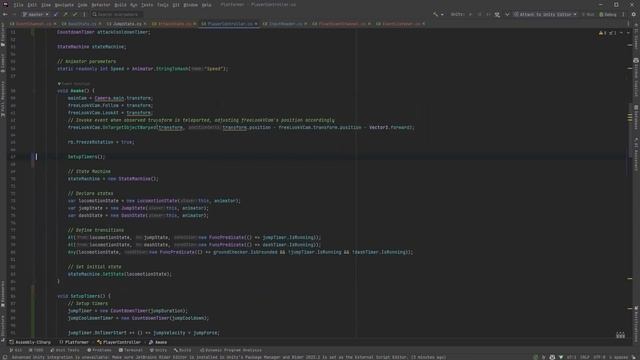Click the git push arrow icon
This screenshot has height=360, width=640.
tap(66, 14)
